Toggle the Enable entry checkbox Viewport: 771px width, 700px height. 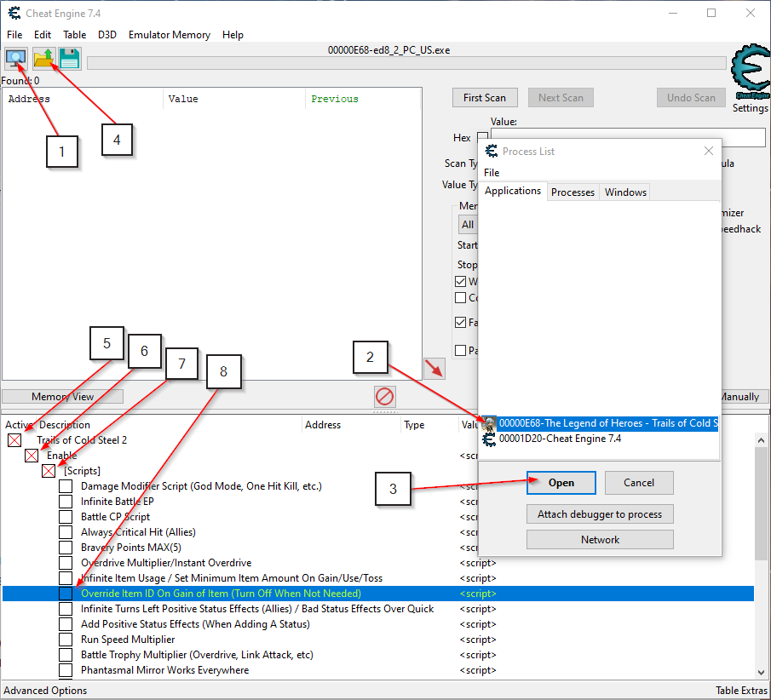point(32,456)
